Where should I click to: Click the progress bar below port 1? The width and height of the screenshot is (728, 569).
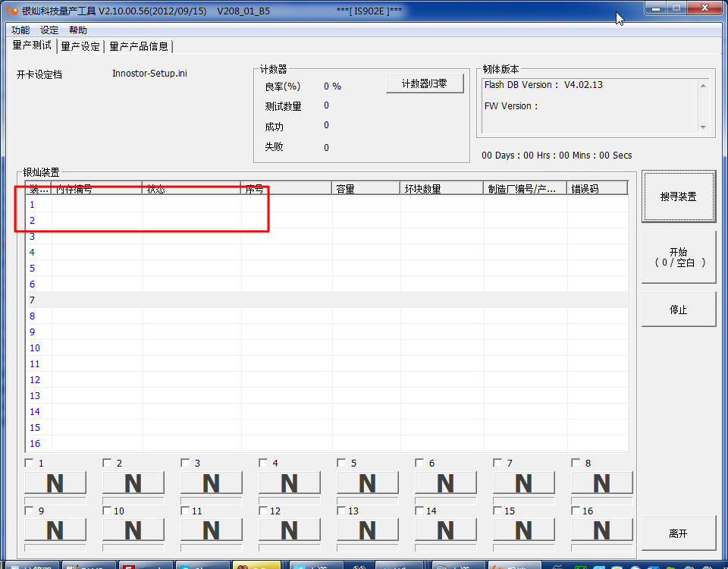(x=55, y=501)
